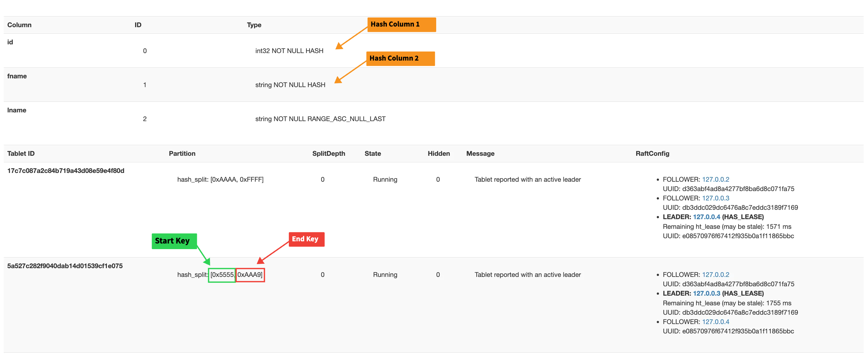Select tablet ID 17c7c087a2c84b719a43d08e59e4f80d

[x=66, y=170]
